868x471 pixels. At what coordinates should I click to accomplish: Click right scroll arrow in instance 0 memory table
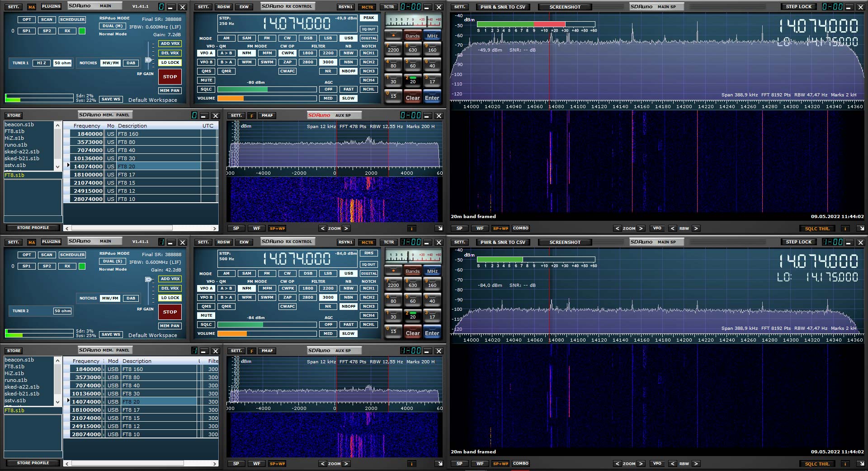[x=215, y=228]
